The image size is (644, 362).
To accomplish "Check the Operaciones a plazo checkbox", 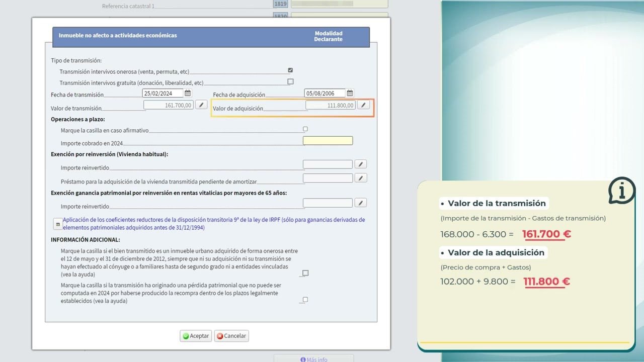I will tap(305, 129).
